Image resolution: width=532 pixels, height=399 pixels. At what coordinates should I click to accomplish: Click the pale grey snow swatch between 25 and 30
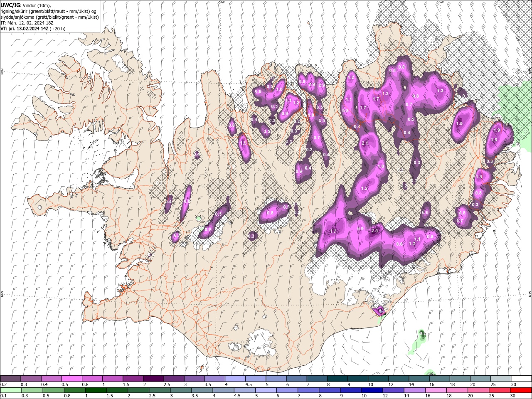(500, 379)
